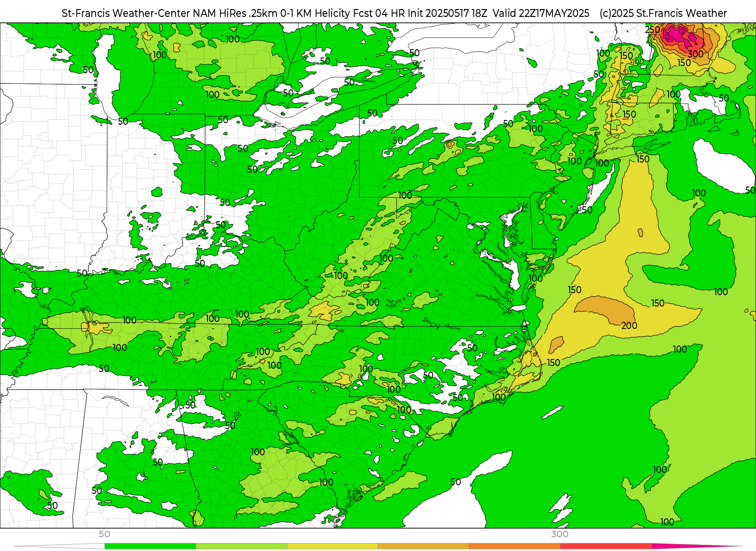
Task: Click the '300' tick label on the legend
Action: [560, 534]
